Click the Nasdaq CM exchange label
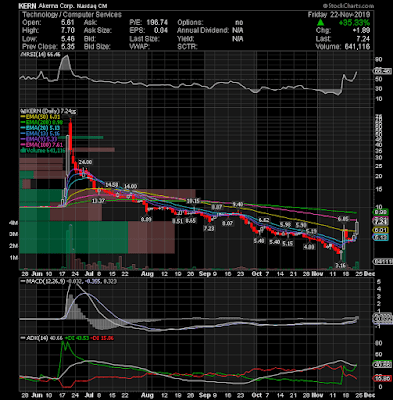 (x=91, y=6)
